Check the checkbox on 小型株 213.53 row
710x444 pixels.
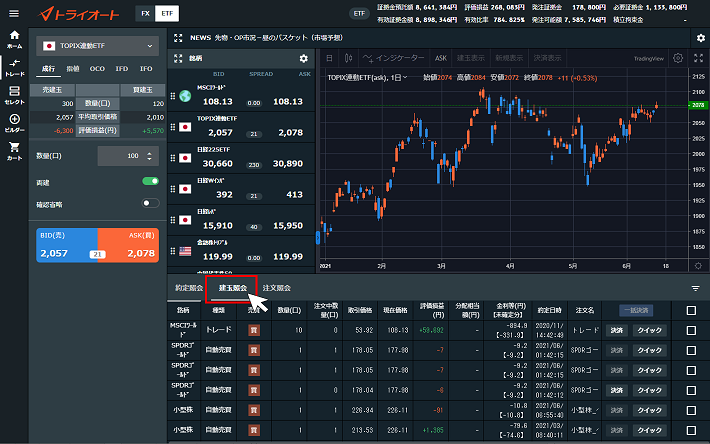pyautogui.click(x=691, y=430)
